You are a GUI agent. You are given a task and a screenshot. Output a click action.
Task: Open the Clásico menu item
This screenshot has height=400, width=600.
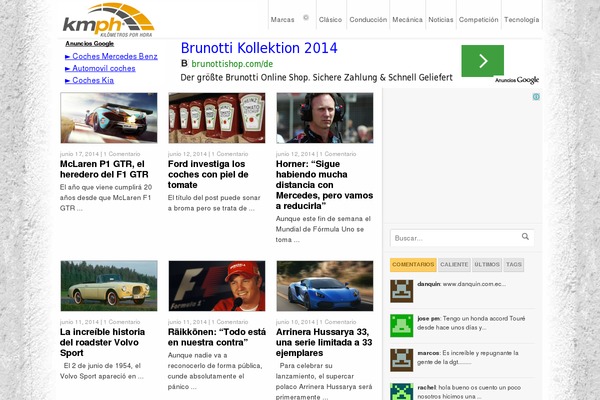click(330, 20)
